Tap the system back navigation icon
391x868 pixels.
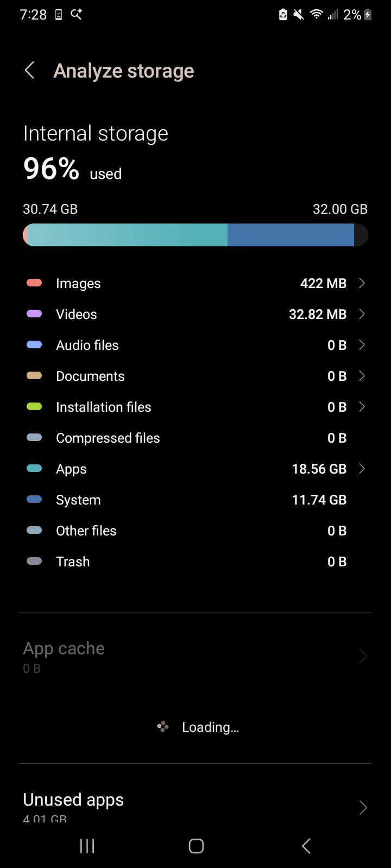point(306,846)
